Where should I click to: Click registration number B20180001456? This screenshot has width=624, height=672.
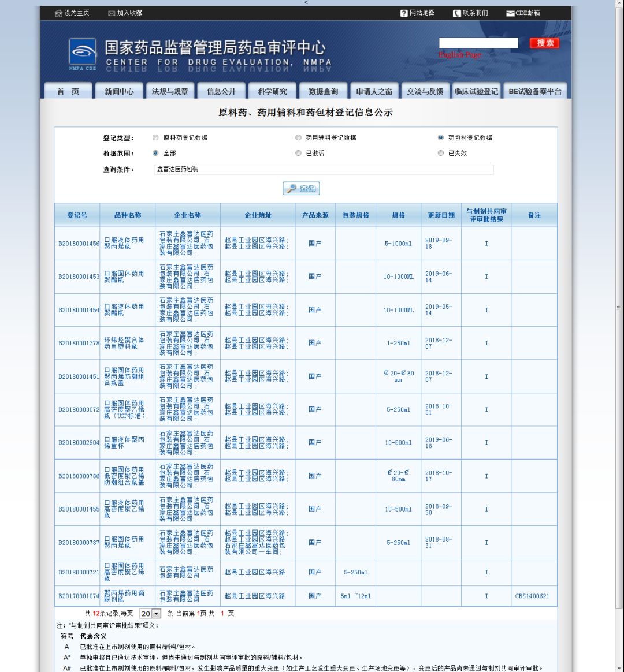click(79, 244)
